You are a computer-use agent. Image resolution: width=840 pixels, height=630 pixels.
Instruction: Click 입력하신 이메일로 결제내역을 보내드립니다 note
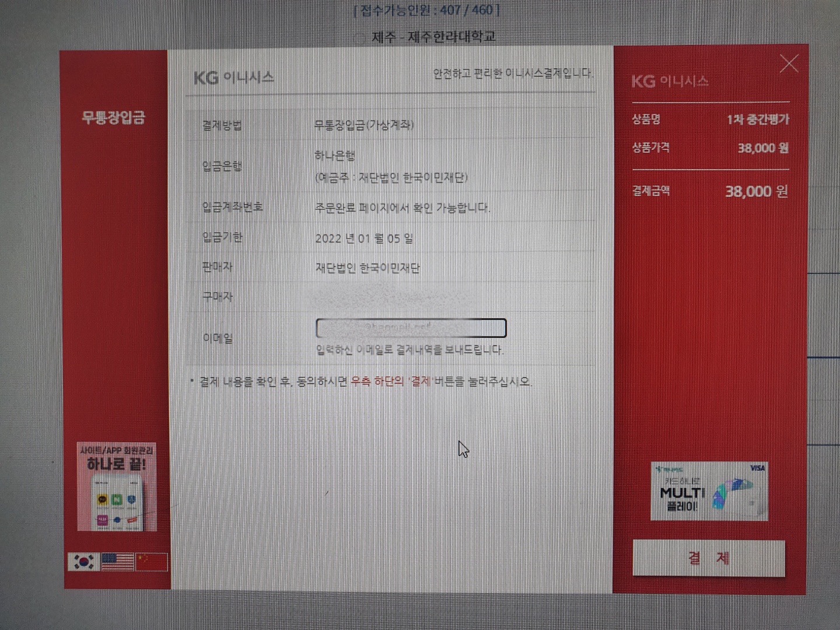(x=409, y=349)
